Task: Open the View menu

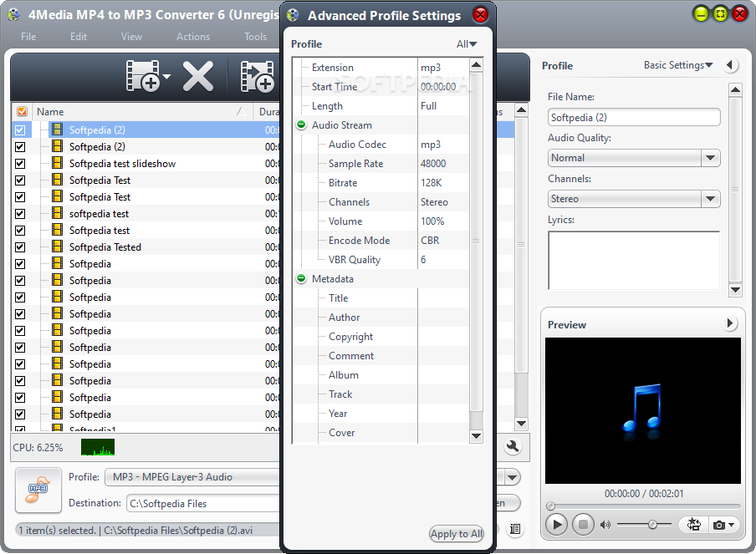Action: (131, 37)
